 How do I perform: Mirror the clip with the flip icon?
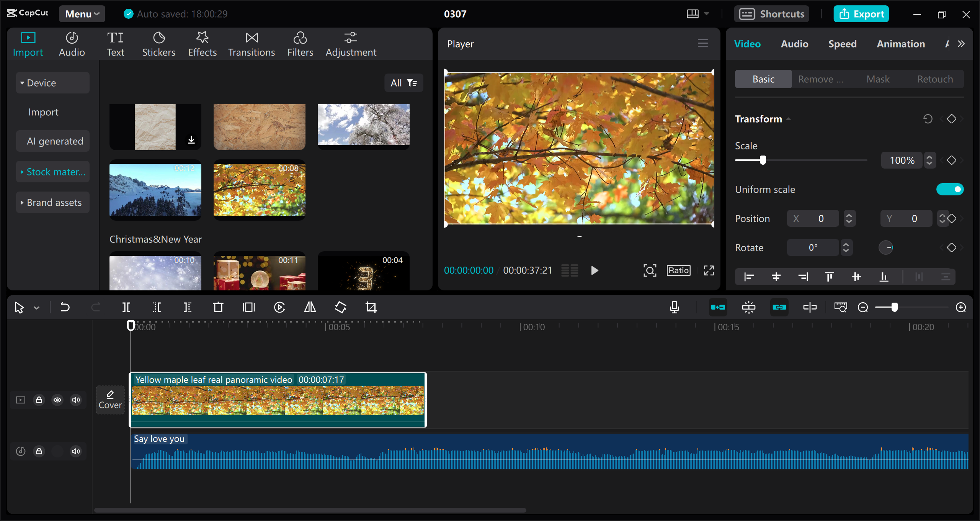[309, 307]
